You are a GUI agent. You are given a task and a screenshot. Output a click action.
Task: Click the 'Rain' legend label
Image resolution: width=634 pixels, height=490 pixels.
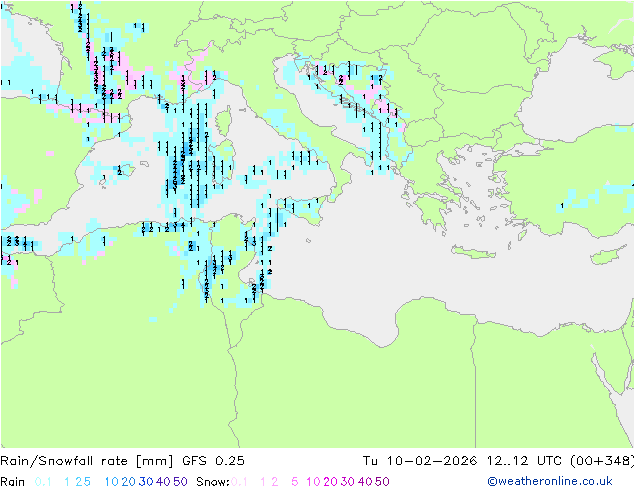(x=13, y=482)
